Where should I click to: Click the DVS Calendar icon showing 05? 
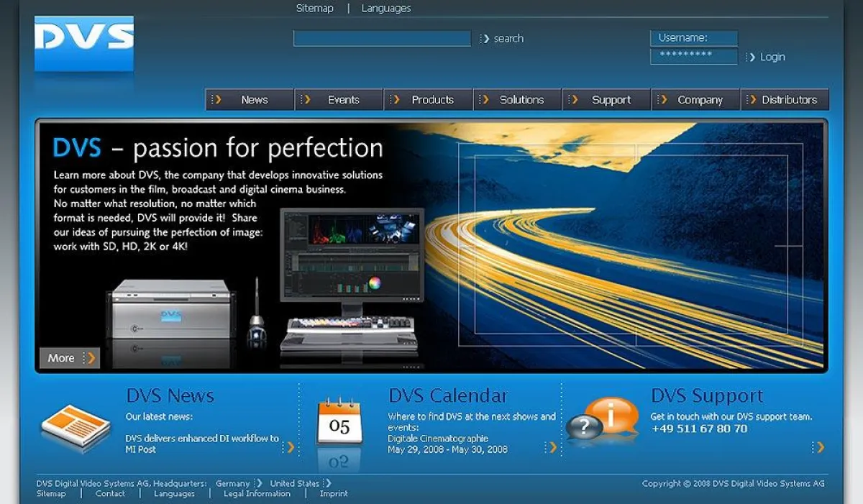coord(339,422)
